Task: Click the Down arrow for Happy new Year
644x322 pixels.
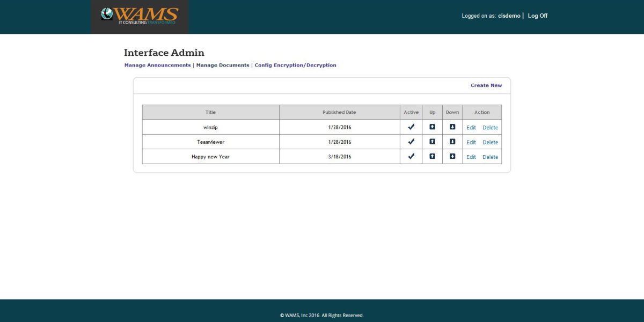Action: [452, 156]
